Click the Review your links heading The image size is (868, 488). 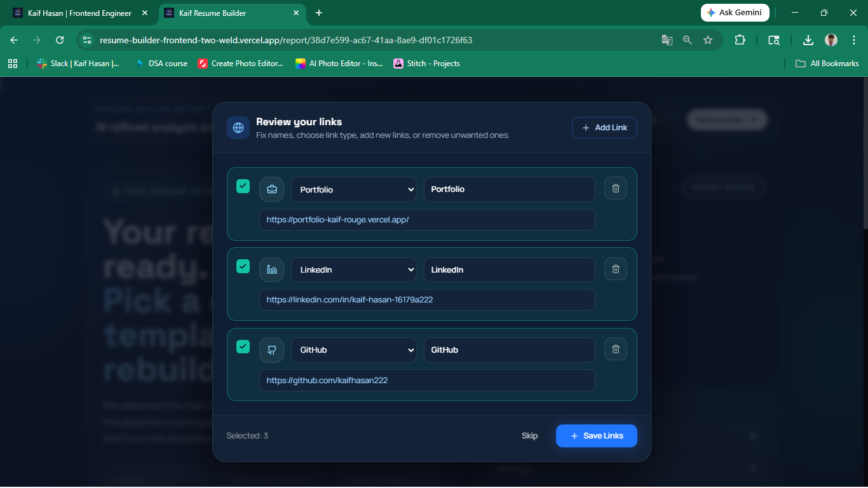299,122
